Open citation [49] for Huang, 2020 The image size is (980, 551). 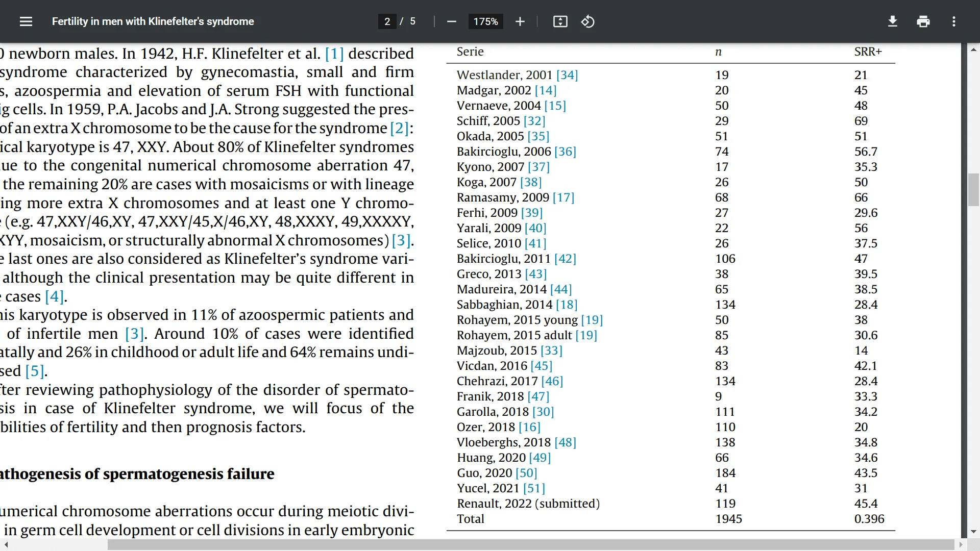coord(540,458)
